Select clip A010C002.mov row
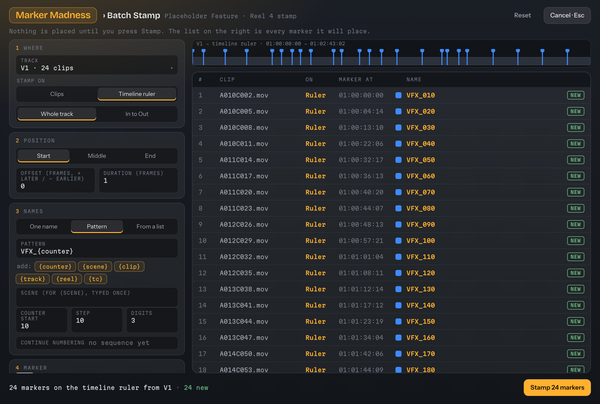The height and width of the screenshot is (404, 600). click(x=391, y=95)
